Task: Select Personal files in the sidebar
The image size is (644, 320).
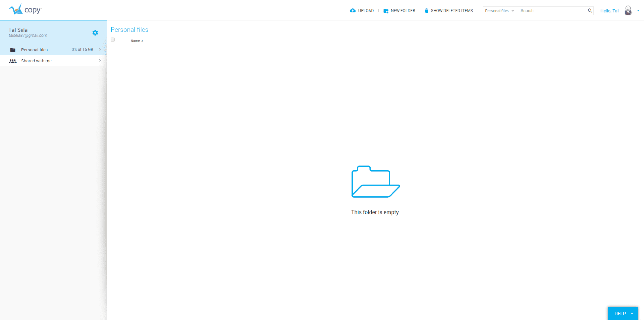Action: pyautogui.click(x=53, y=50)
